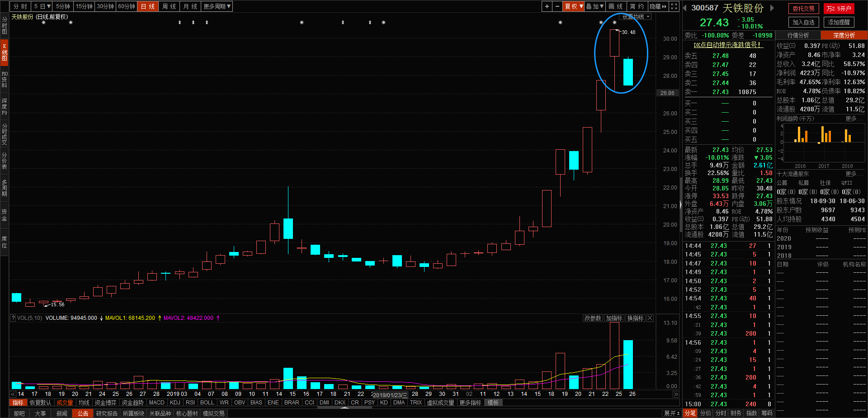Image resolution: width=868 pixels, height=418 pixels.
Task: Go to previous stock arrow
Action: (x=685, y=8)
